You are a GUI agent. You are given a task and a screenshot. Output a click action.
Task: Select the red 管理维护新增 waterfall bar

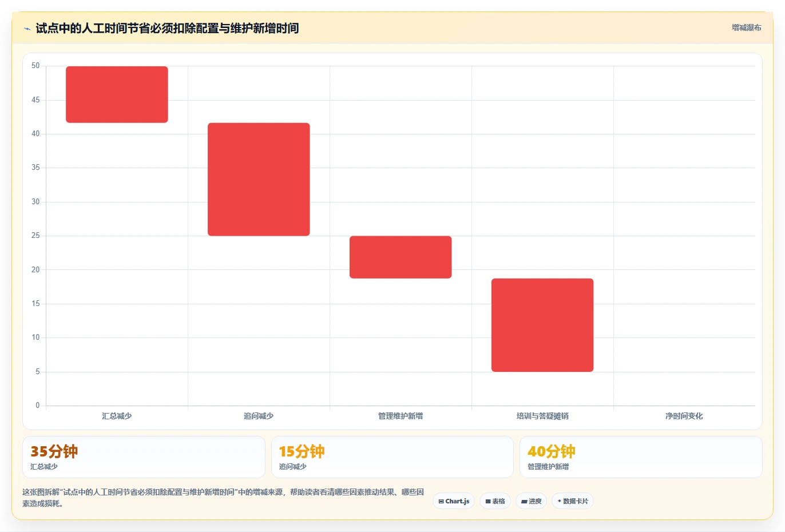401,257
